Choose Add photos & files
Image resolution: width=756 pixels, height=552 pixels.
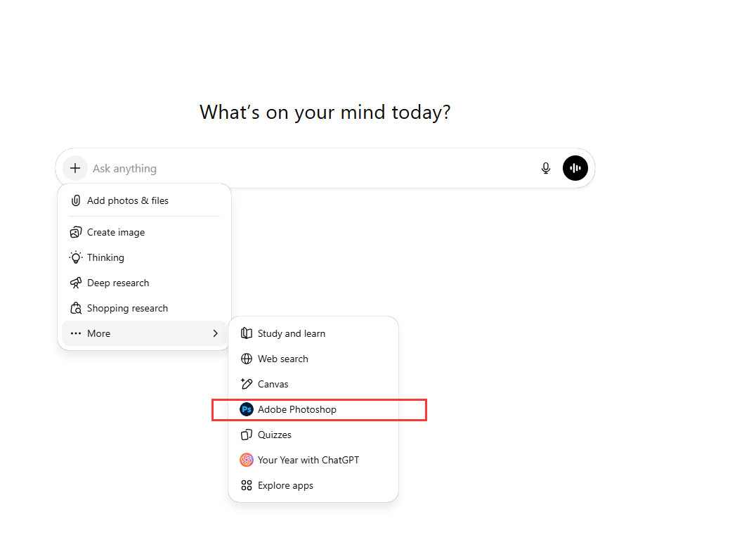point(128,200)
